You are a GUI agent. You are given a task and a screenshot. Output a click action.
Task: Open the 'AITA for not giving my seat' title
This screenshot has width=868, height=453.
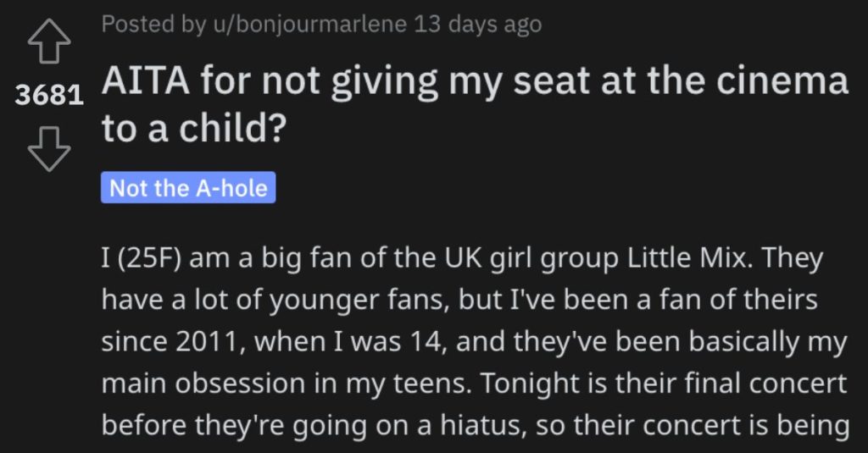pos(475,104)
